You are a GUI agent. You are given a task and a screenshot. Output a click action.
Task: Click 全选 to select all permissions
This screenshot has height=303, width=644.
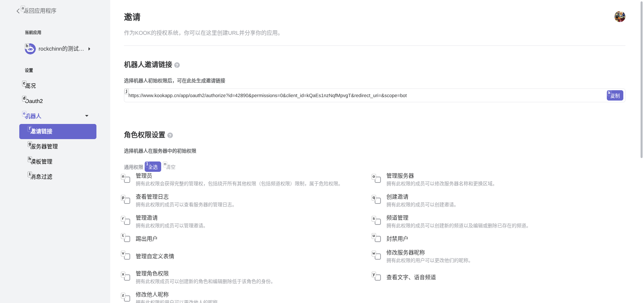[153, 167]
